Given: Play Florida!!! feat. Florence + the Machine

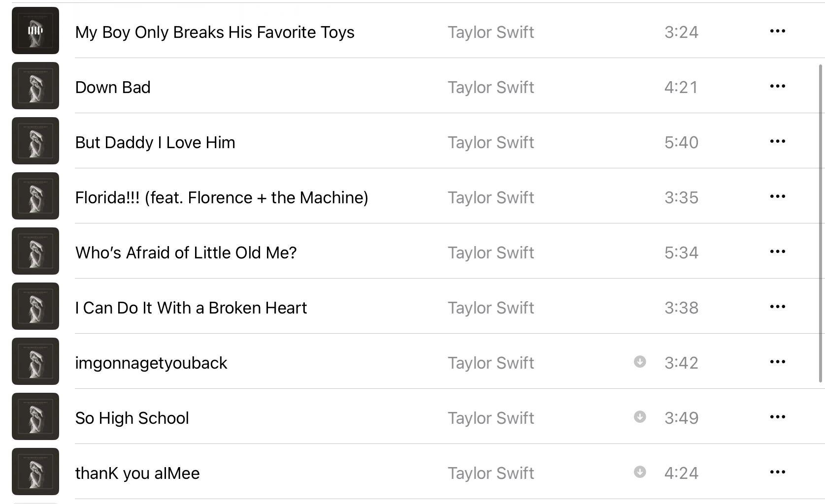Looking at the screenshot, I should 221,197.
